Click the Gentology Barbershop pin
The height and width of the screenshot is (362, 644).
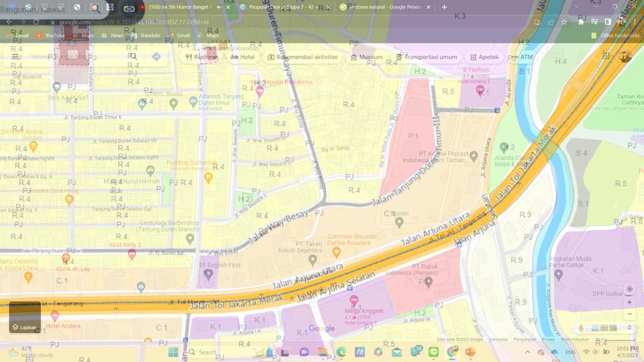pyautogui.click(x=190, y=239)
